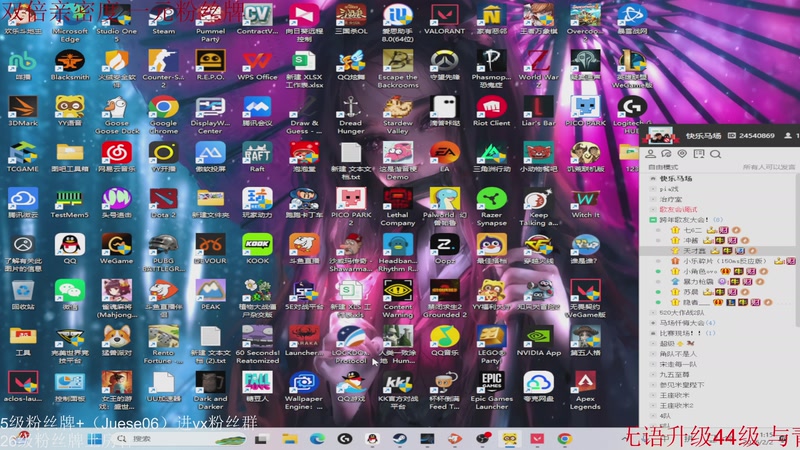800x450 pixels.
Task: Select the Wallpaper Engine desktop icon
Action: pyautogui.click(x=304, y=391)
